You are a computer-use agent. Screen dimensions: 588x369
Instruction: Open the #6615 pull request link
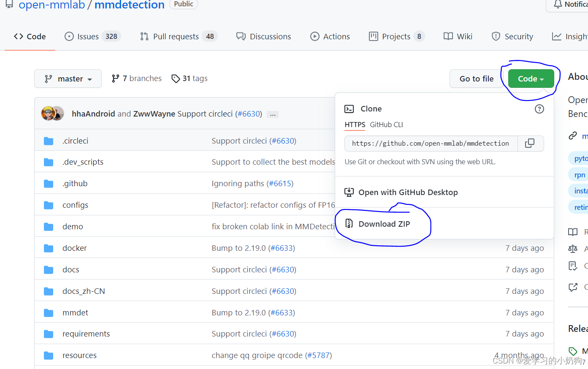coord(280,184)
